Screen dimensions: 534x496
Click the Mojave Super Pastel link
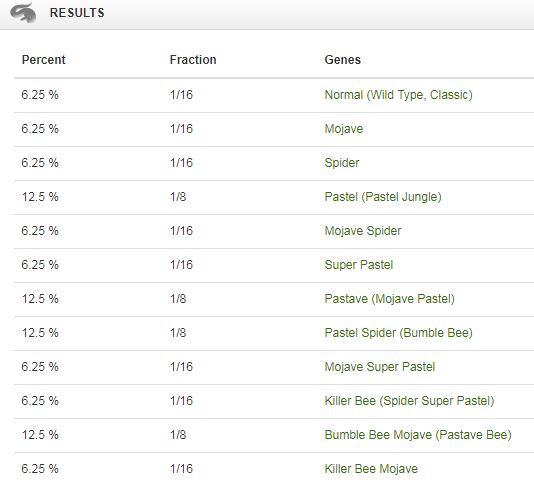pos(380,367)
